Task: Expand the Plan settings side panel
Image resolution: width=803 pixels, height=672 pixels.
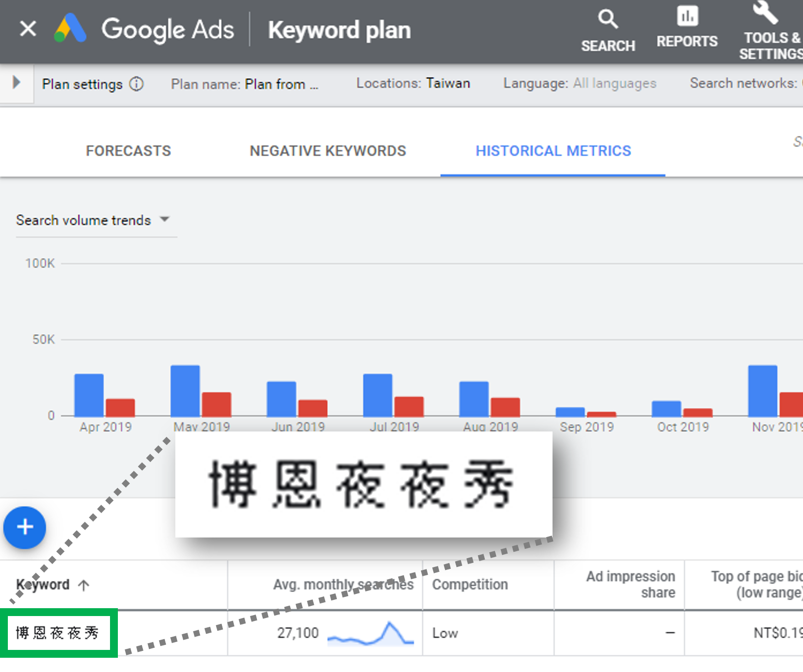Action: click(16, 82)
